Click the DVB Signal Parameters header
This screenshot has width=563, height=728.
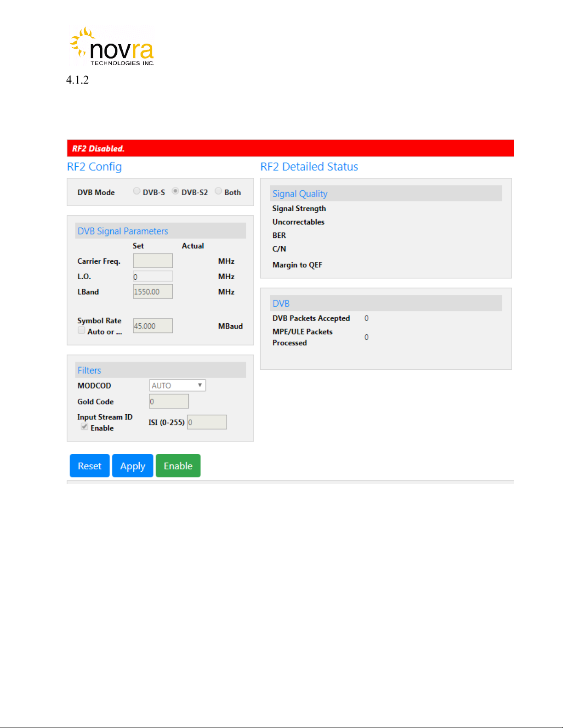[x=160, y=231]
